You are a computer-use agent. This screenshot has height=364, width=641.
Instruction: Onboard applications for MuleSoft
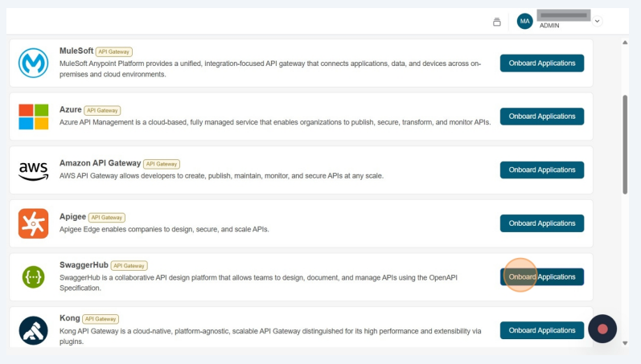(x=541, y=63)
